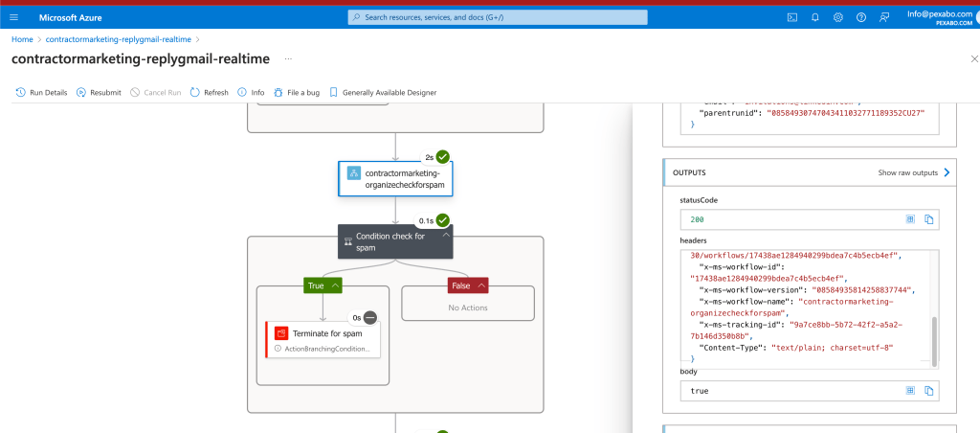Toggle table view for body output
Screen dimensions: 980x433
pyautogui.click(x=911, y=391)
